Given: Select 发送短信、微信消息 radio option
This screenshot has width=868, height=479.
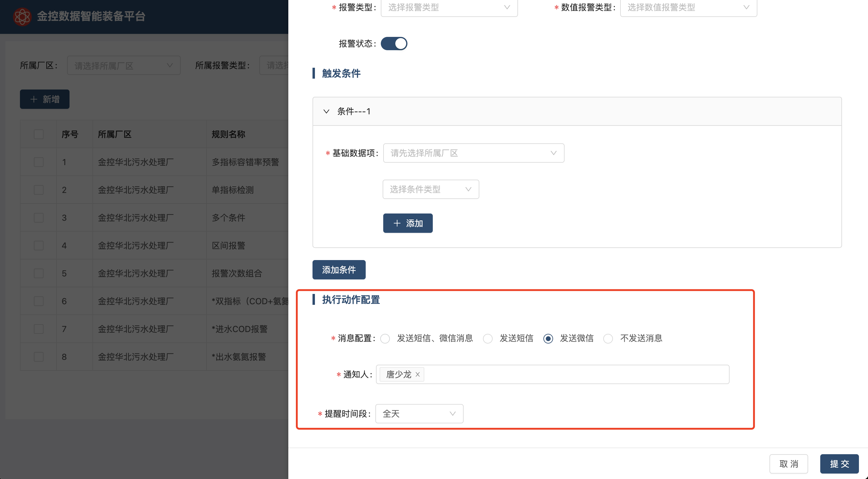Looking at the screenshot, I should tap(385, 338).
